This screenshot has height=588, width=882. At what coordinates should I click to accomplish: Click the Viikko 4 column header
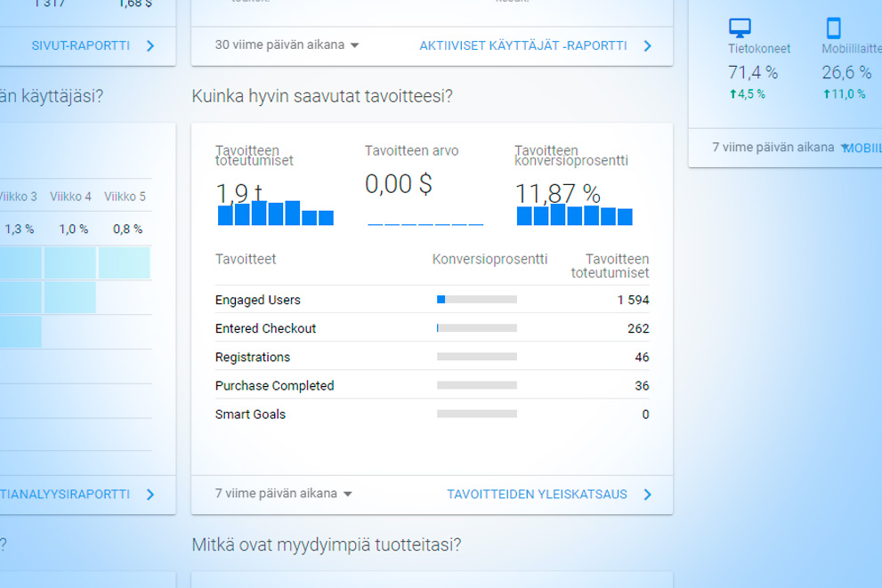[x=70, y=197]
